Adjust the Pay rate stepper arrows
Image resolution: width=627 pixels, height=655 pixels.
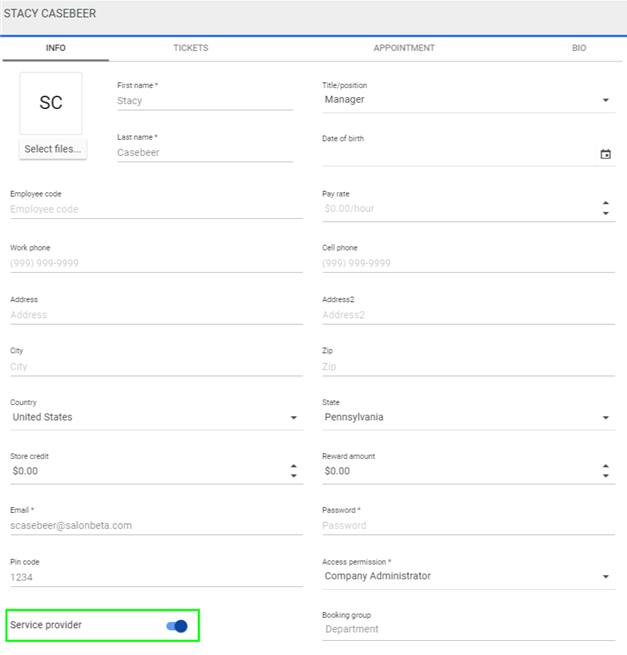[x=605, y=209]
